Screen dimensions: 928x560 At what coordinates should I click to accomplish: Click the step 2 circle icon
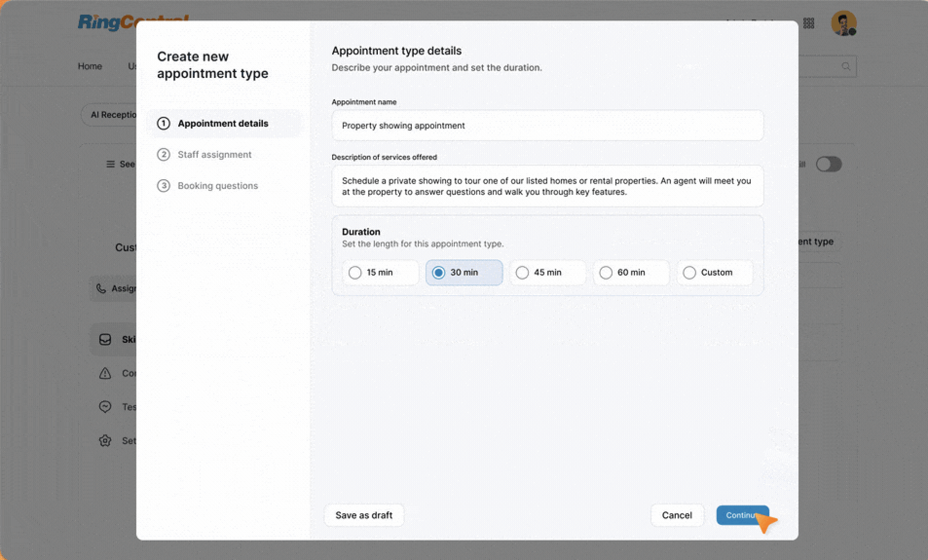[x=164, y=155]
